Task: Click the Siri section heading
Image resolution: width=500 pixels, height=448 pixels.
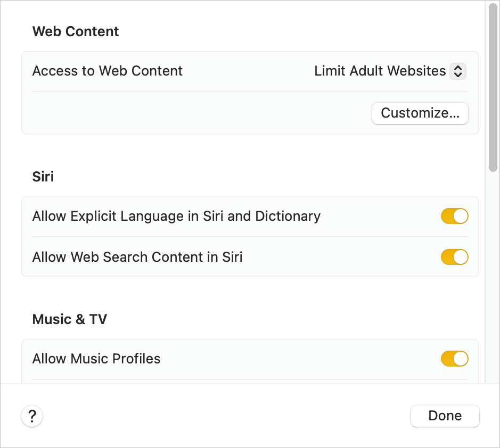Action: click(x=43, y=177)
